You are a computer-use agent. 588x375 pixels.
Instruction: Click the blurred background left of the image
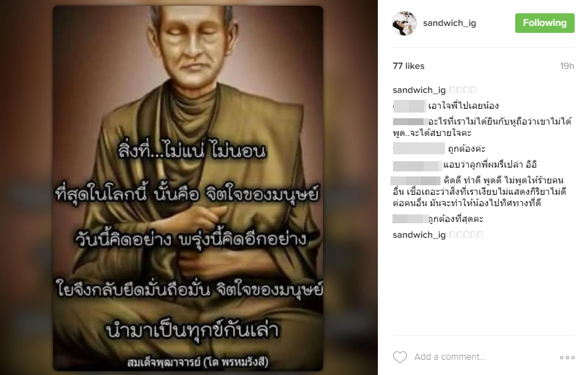point(25,187)
